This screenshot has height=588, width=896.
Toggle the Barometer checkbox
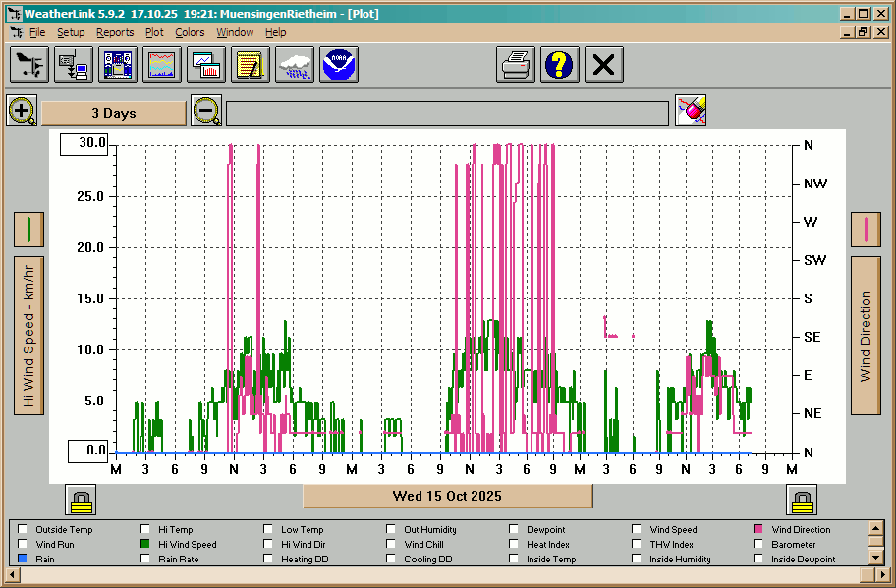pyautogui.click(x=759, y=545)
